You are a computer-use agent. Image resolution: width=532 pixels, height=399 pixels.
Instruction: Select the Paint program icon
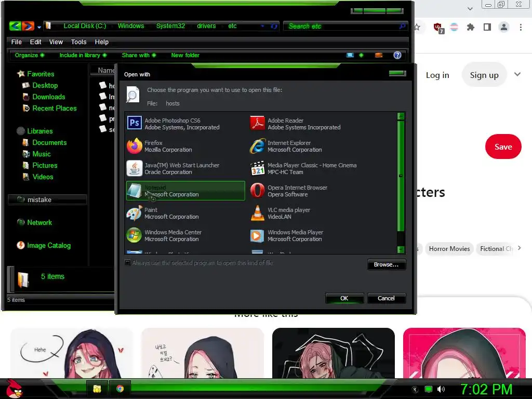(135, 213)
